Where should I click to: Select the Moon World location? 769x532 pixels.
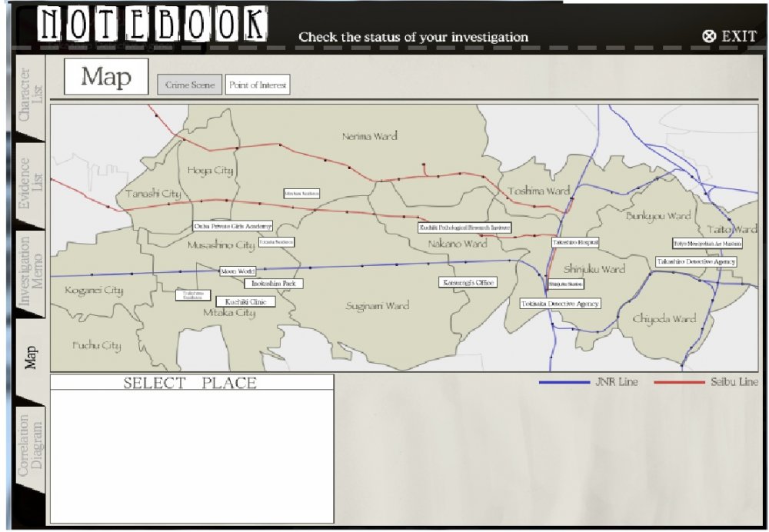click(x=237, y=271)
